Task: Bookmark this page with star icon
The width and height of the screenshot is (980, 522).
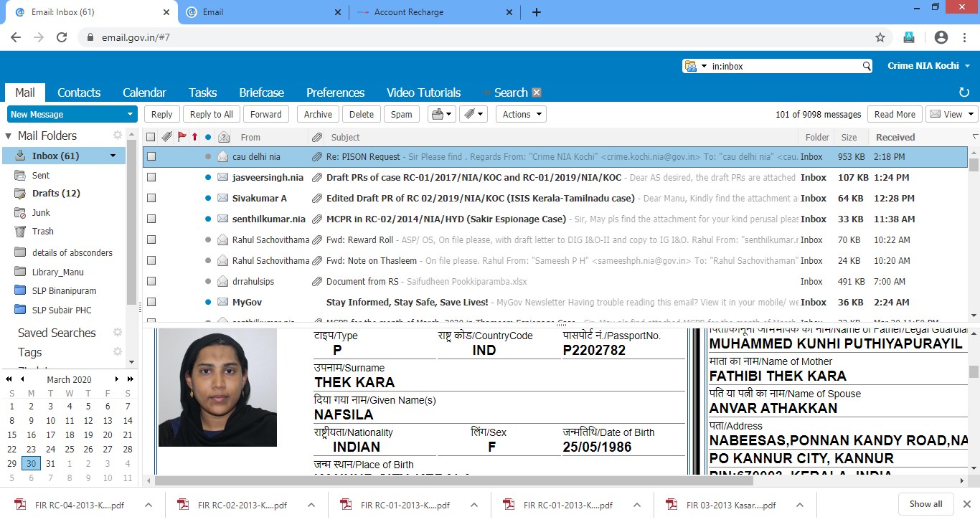Action: 880,37
